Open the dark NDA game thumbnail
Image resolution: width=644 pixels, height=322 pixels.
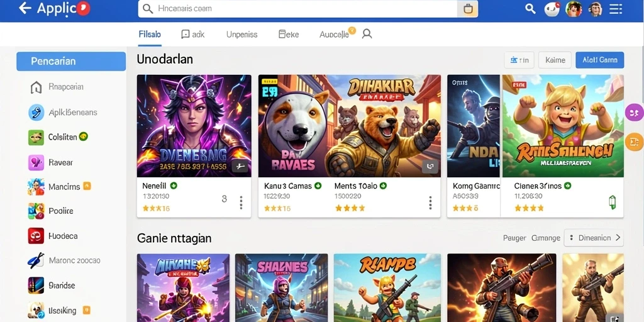474,126
